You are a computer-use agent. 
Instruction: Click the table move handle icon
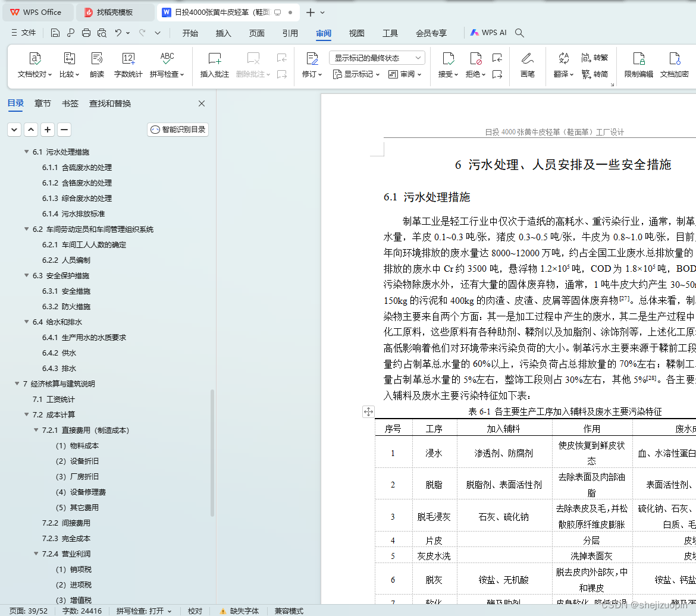[x=368, y=412]
